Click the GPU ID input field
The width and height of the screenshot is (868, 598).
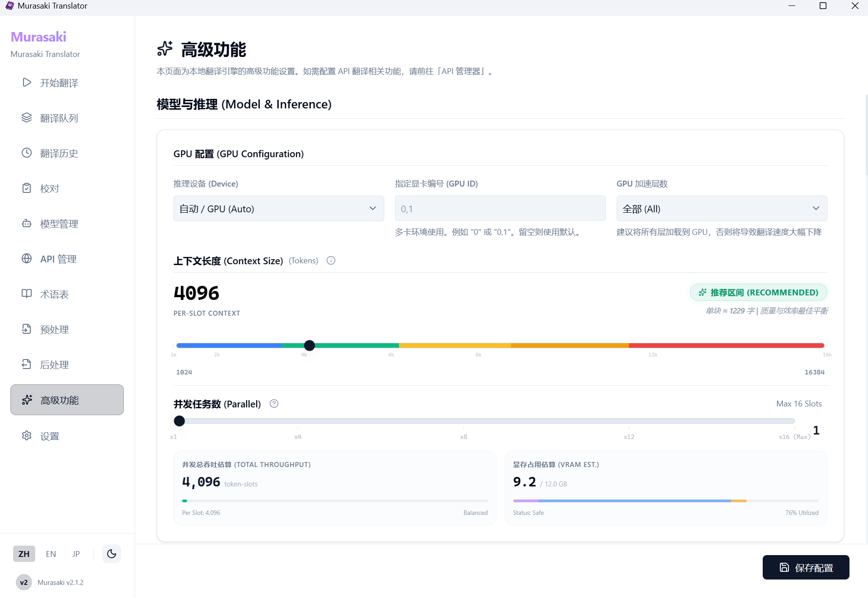500,209
